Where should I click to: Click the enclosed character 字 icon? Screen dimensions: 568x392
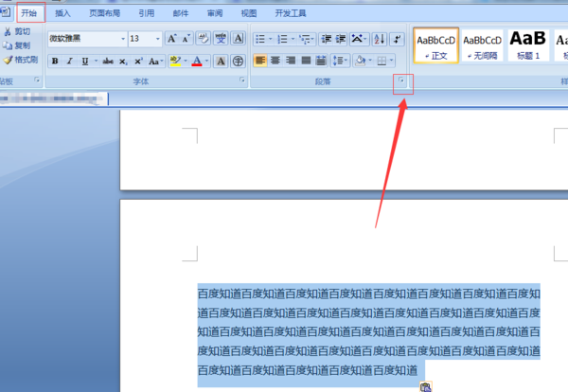click(x=238, y=61)
